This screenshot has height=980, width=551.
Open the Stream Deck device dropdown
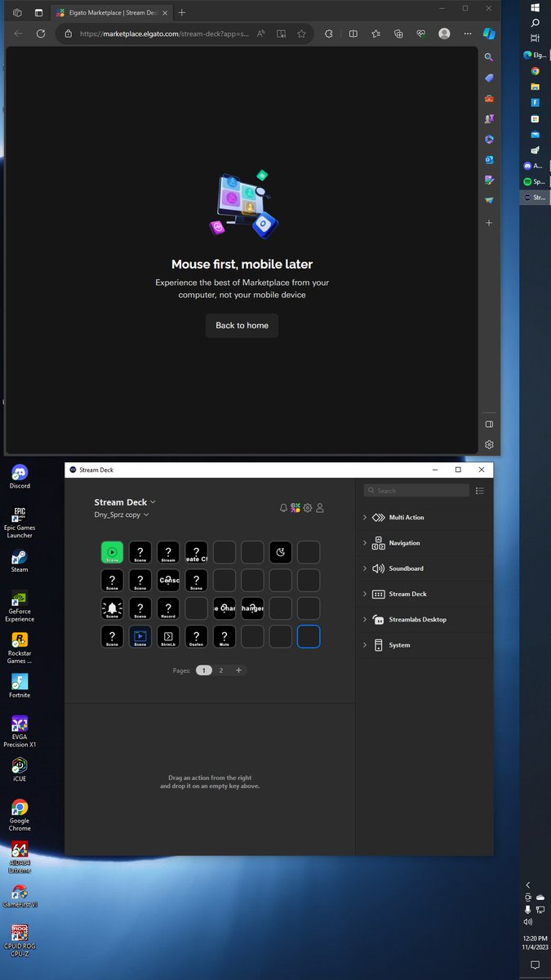pos(125,502)
